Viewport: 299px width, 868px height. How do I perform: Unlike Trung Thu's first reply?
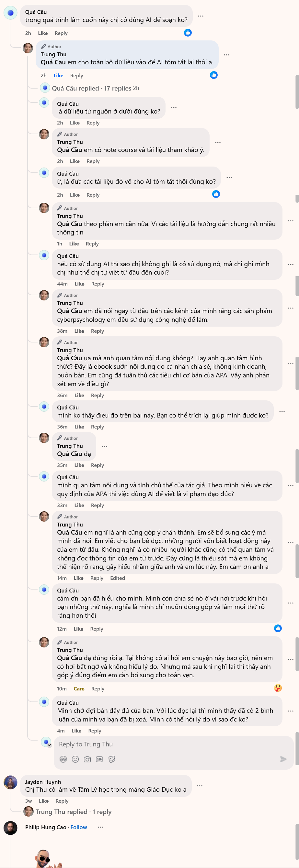click(58, 75)
